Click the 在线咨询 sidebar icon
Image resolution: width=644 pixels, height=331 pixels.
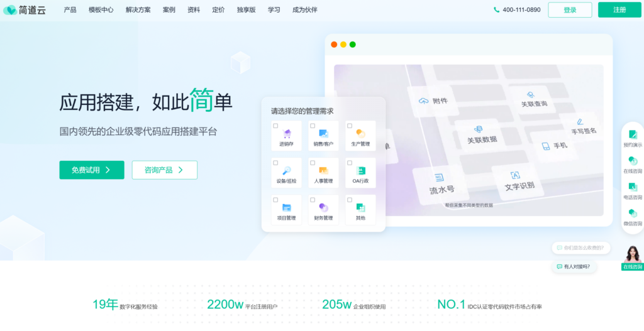pos(633,161)
